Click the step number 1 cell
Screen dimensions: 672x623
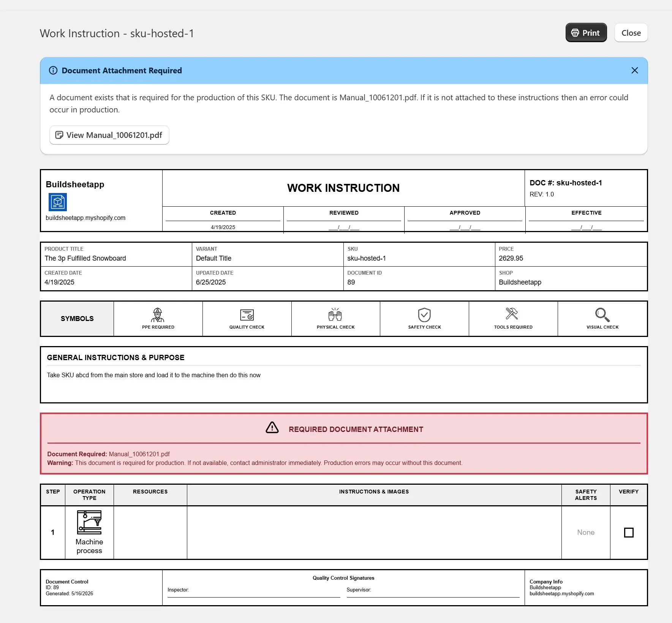click(53, 533)
